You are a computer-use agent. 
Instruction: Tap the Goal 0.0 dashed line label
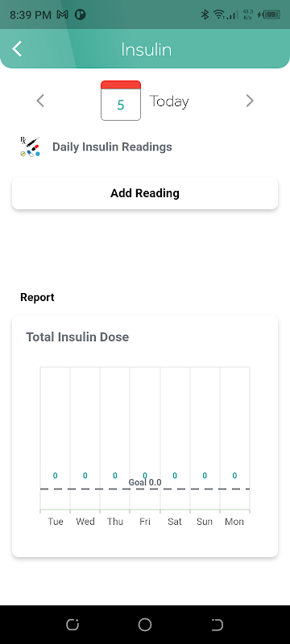pos(145,482)
